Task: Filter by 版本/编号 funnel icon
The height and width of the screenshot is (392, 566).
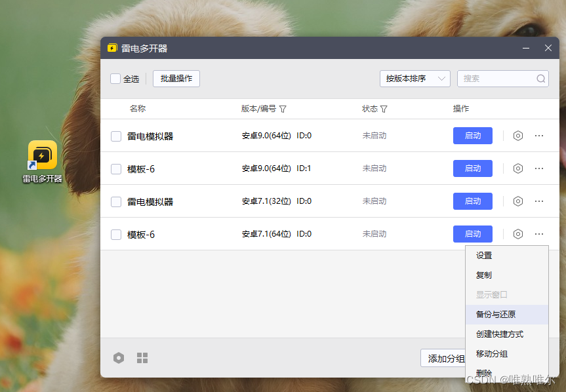Action: [x=283, y=109]
